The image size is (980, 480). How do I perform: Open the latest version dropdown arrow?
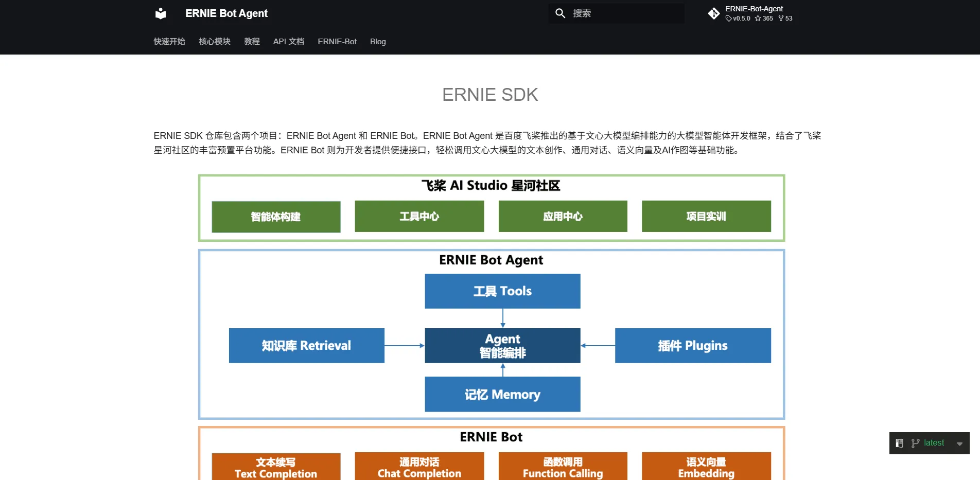[960, 443]
